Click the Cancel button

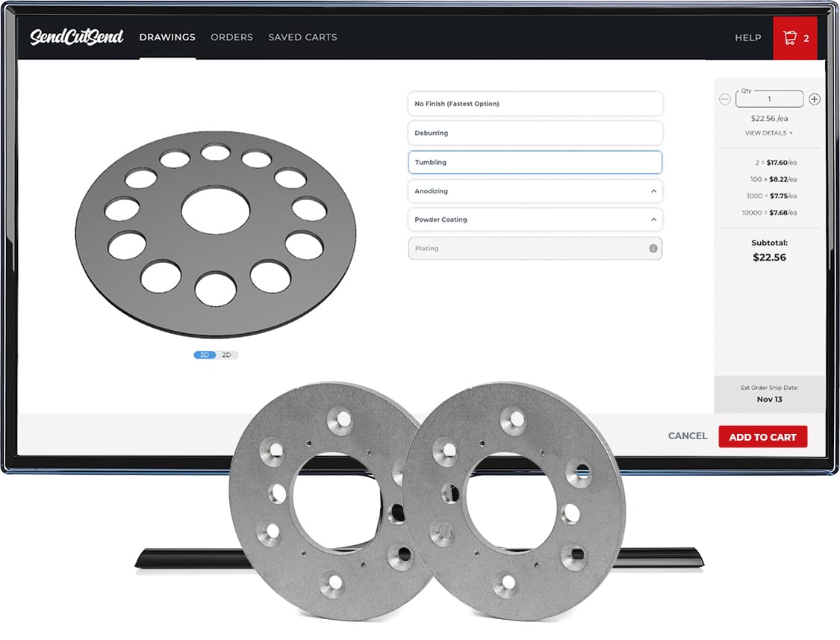(x=687, y=436)
